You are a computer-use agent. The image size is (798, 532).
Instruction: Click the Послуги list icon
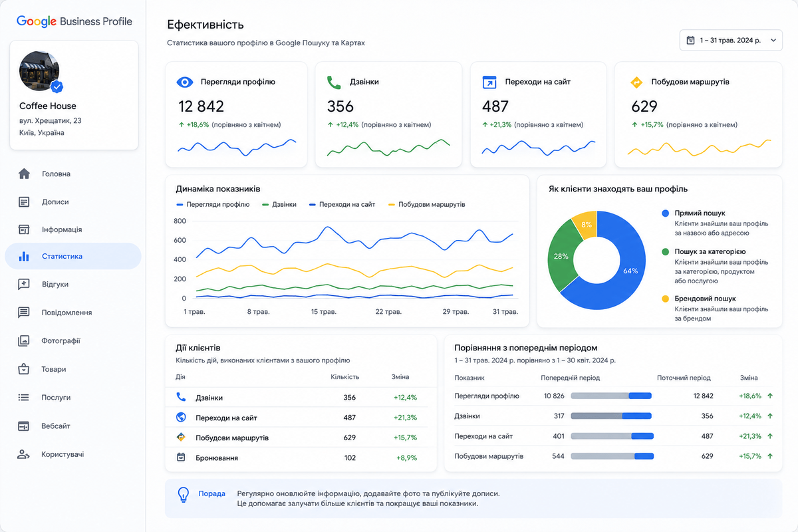click(x=24, y=397)
